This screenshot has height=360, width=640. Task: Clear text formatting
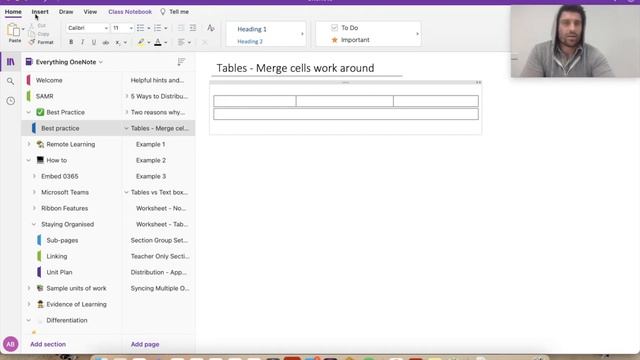211,28
